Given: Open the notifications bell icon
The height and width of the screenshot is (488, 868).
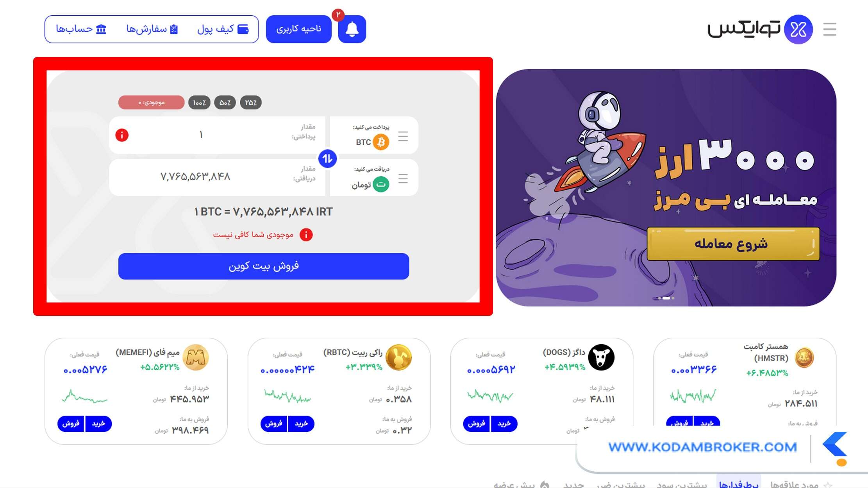Looking at the screenshot, I should pos(352,29).
